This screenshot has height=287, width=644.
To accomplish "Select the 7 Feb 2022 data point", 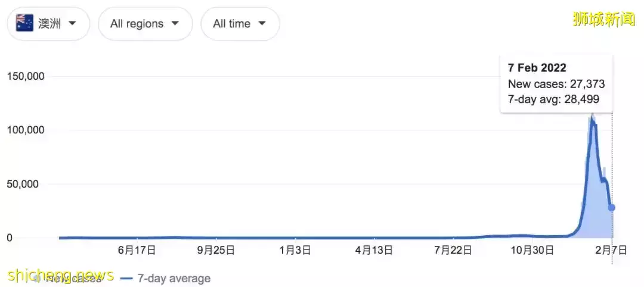I will point(612,207).
